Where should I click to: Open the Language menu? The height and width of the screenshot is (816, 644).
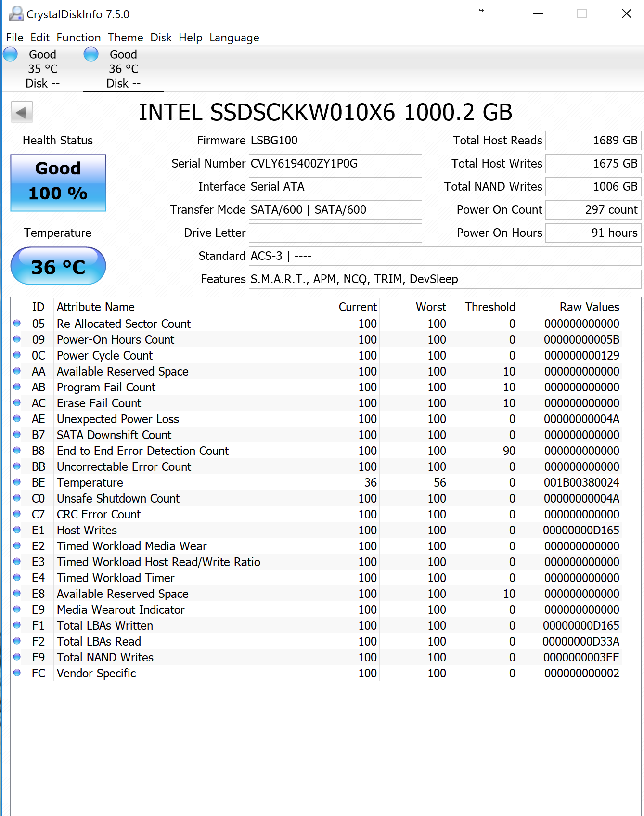234,38
